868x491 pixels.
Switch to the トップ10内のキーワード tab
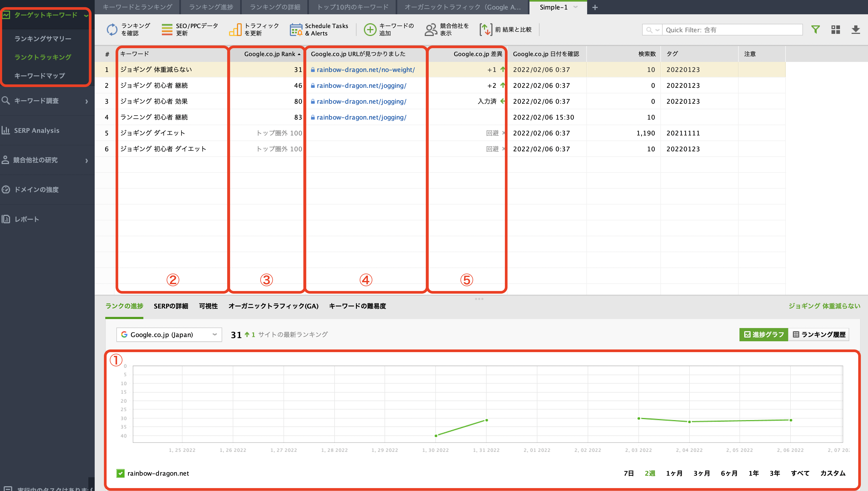pyautogui.click(x=353, y=7)
